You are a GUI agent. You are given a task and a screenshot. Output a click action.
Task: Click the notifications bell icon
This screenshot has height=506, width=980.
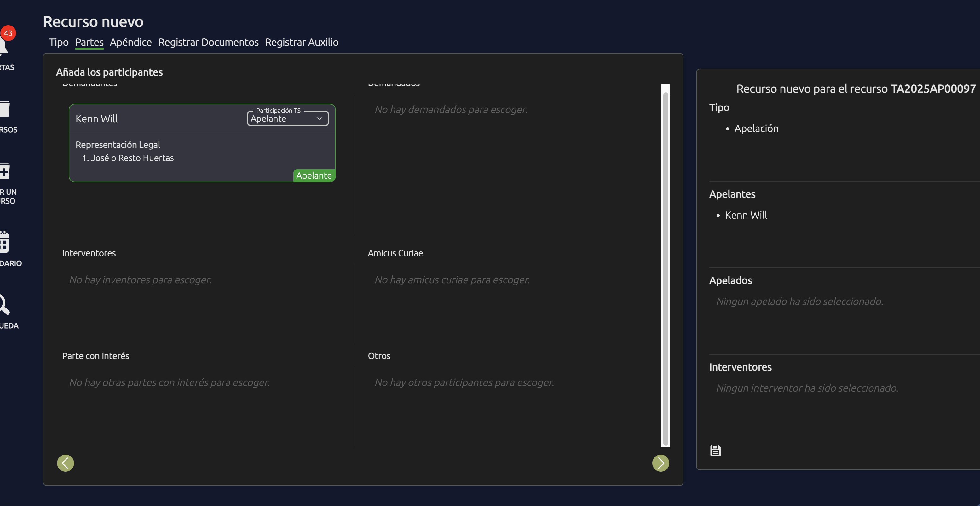pyautogui.click(x=3, y=48)
